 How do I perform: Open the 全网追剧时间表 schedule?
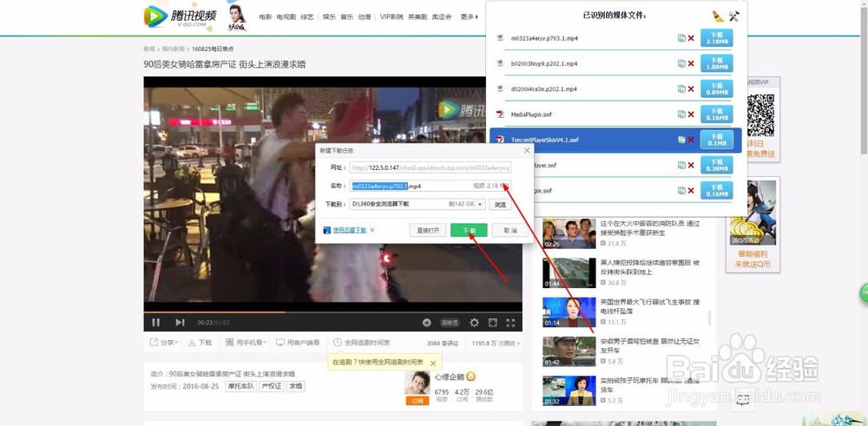[361, 343]
